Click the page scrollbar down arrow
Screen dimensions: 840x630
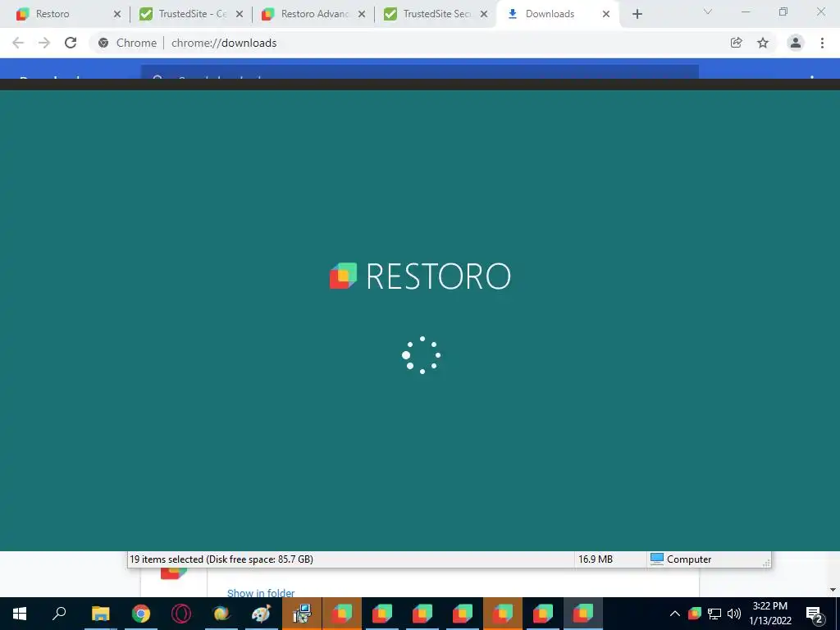coord(833,590)
